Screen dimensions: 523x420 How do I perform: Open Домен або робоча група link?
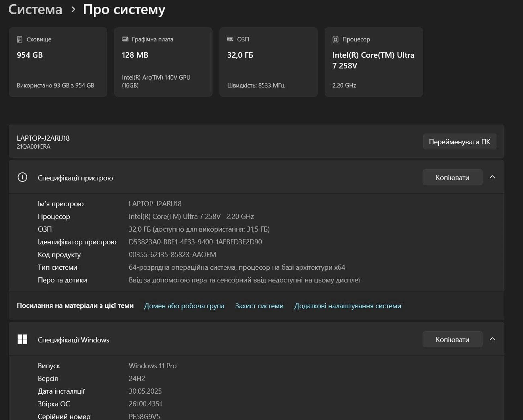[x=184, y=306]
